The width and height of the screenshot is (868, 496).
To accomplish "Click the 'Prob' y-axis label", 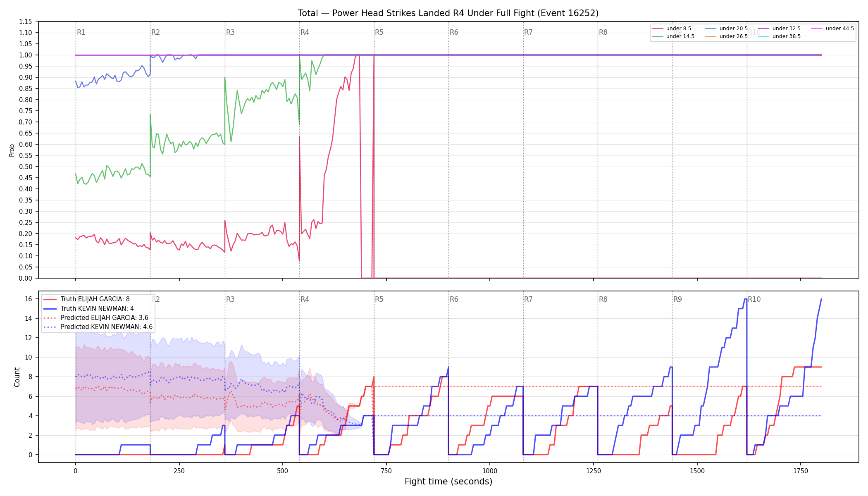I will click(x=12, y=150).
